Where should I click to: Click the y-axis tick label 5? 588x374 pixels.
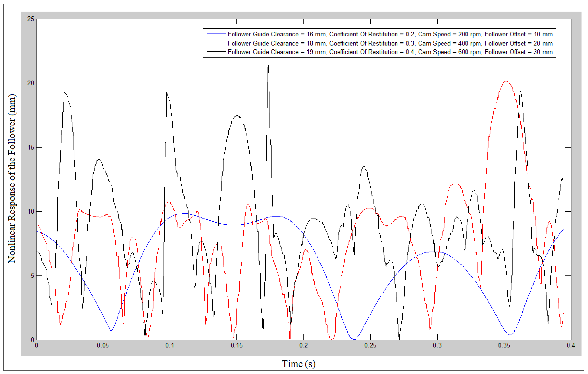click(x=32, y=276)
